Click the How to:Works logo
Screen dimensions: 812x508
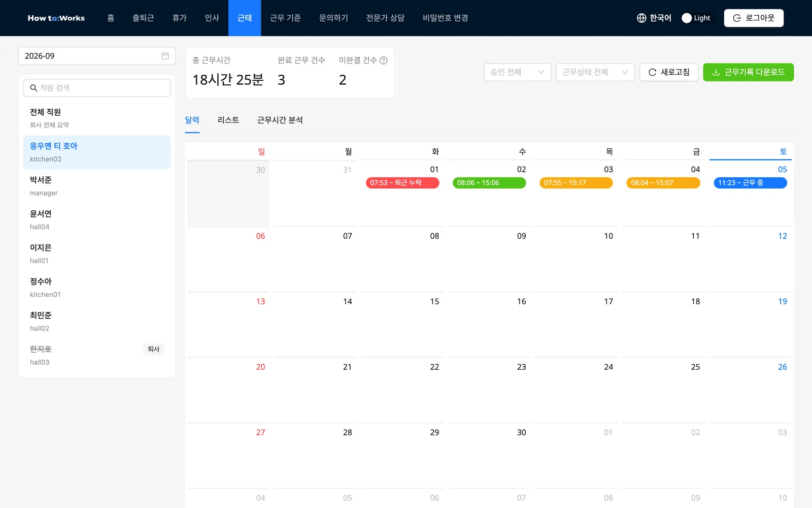tap(56, 18)
